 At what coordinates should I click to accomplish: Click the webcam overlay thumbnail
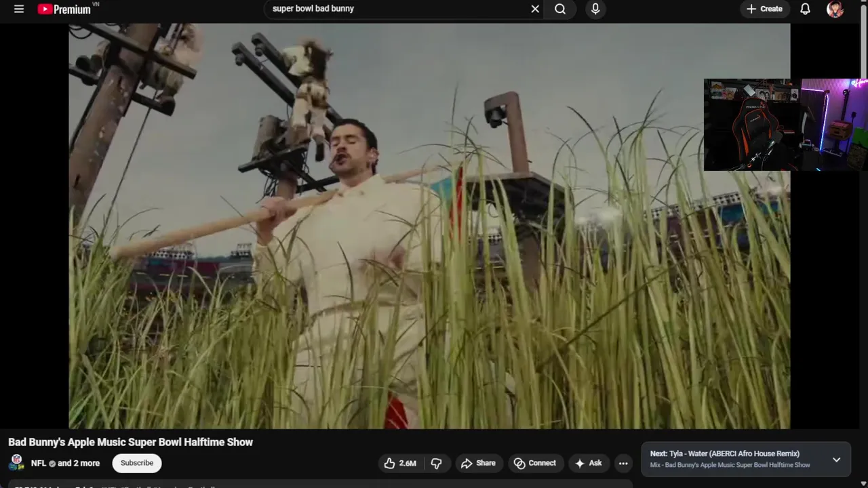tap(786, 125)
